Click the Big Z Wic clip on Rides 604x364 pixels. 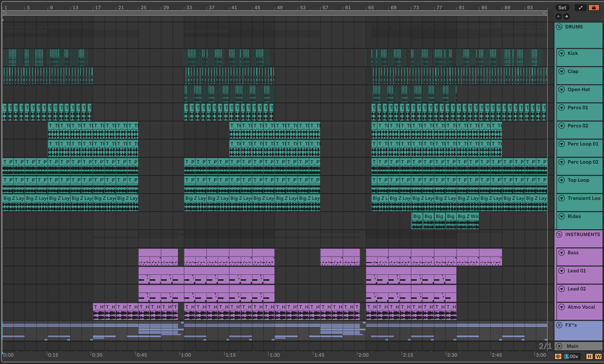click(468, 216)
